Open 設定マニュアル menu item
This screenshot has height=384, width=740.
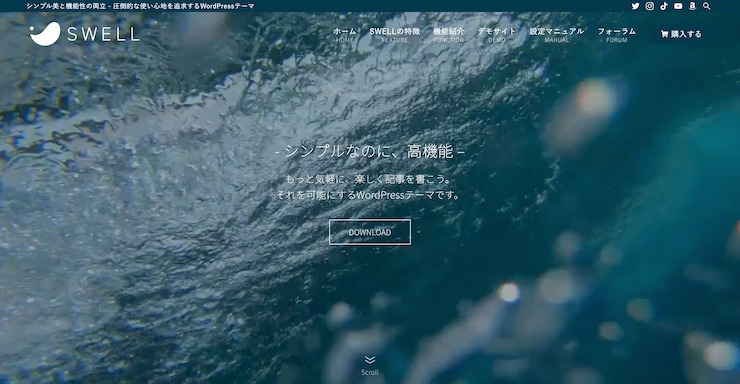coord(556,34)
